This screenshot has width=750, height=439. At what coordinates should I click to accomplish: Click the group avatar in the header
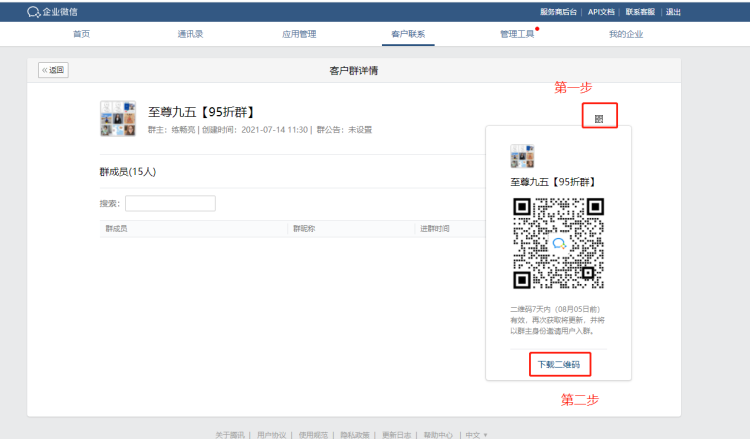118,118
